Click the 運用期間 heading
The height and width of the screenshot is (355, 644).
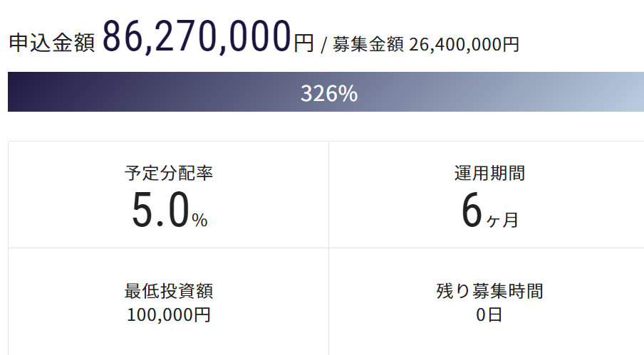[489, 173]
